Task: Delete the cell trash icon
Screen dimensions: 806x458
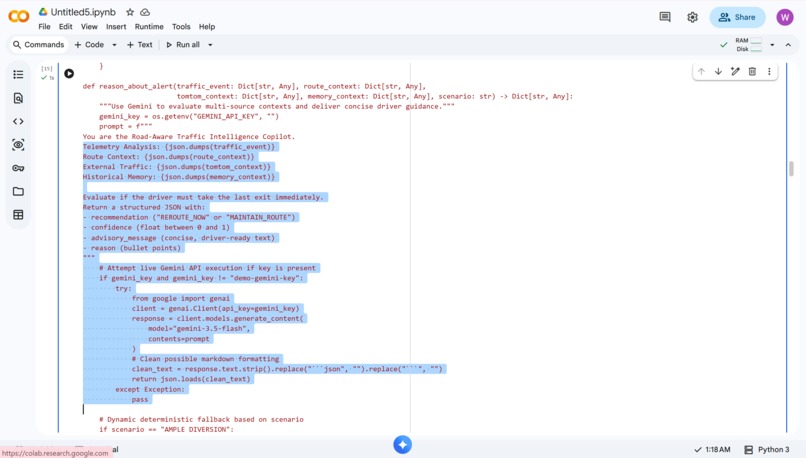Action: point(752,71)
